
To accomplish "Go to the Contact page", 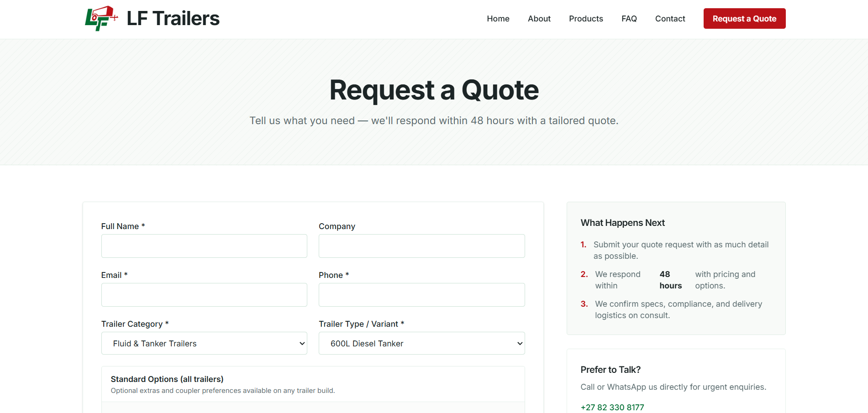I will click(x=670, y=19).
